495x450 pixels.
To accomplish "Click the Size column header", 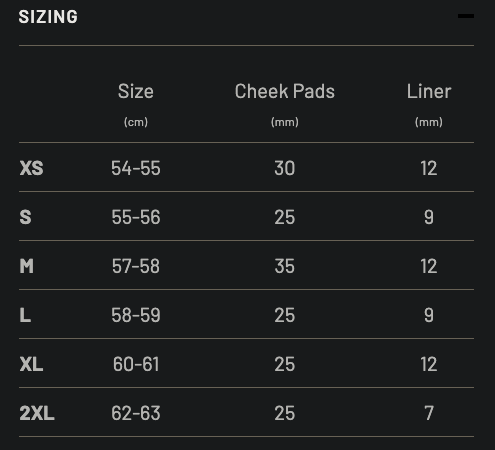I will (x=136, y=91).
